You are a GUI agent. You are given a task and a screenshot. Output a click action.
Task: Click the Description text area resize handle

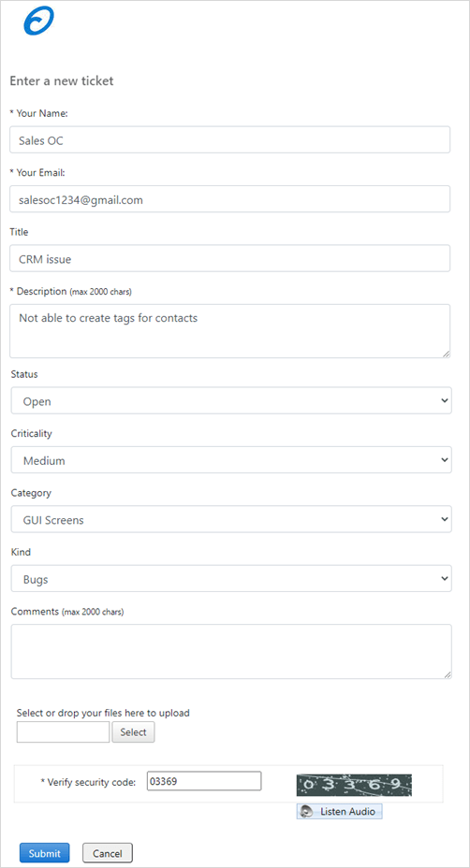447,354
